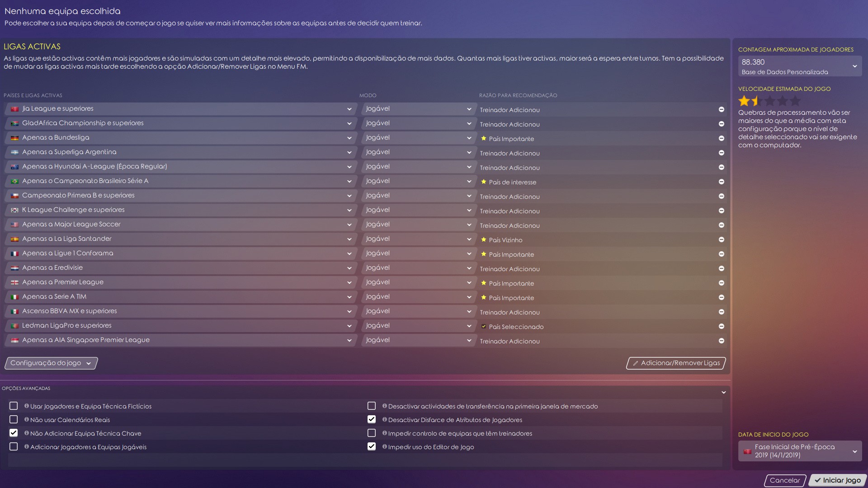868x488 pixels.
Task: Toggle Desactivar Disfarce de Atributos de Jogadores
Action: tap(372, 419)
